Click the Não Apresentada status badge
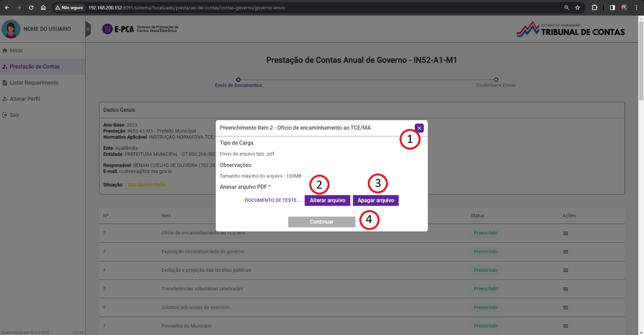Viewport: 644px width, 335px height. 146,185
